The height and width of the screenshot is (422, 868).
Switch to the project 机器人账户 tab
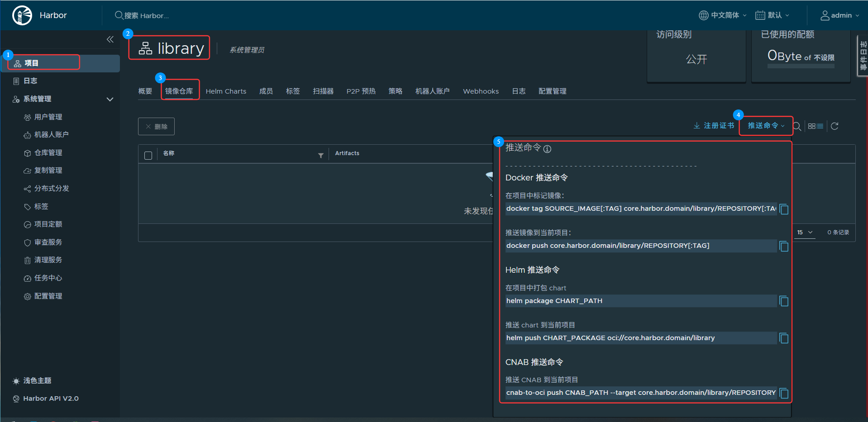click(x=433, y=91)
